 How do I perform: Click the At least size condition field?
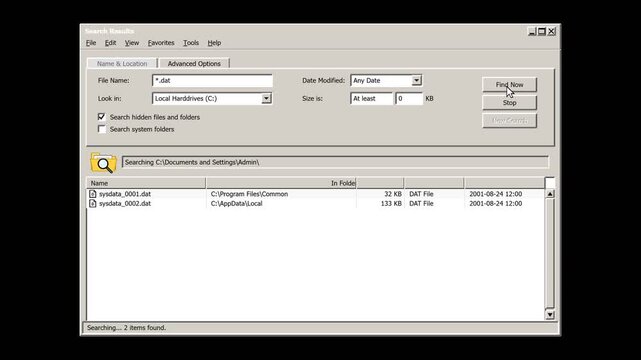point(371,98)
